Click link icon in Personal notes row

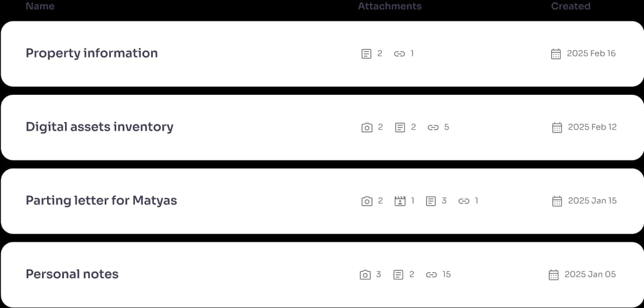point(431,275)
